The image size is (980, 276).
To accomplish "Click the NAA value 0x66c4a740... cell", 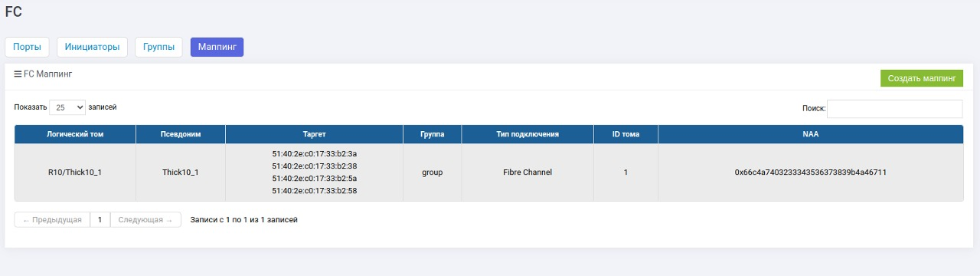I will click(811, 172).
